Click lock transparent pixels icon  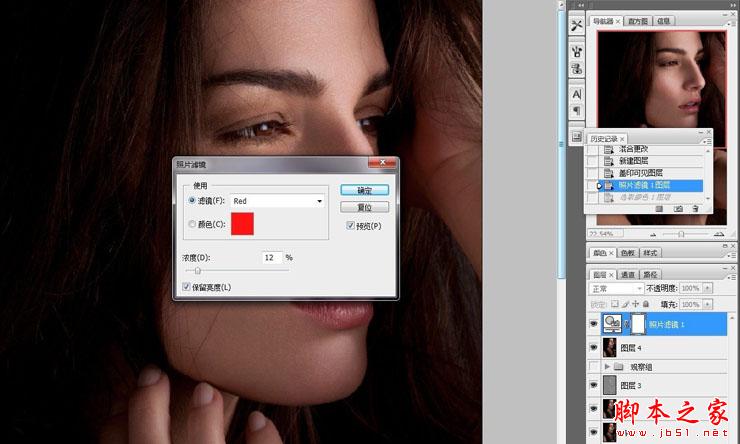click(615, 304)
